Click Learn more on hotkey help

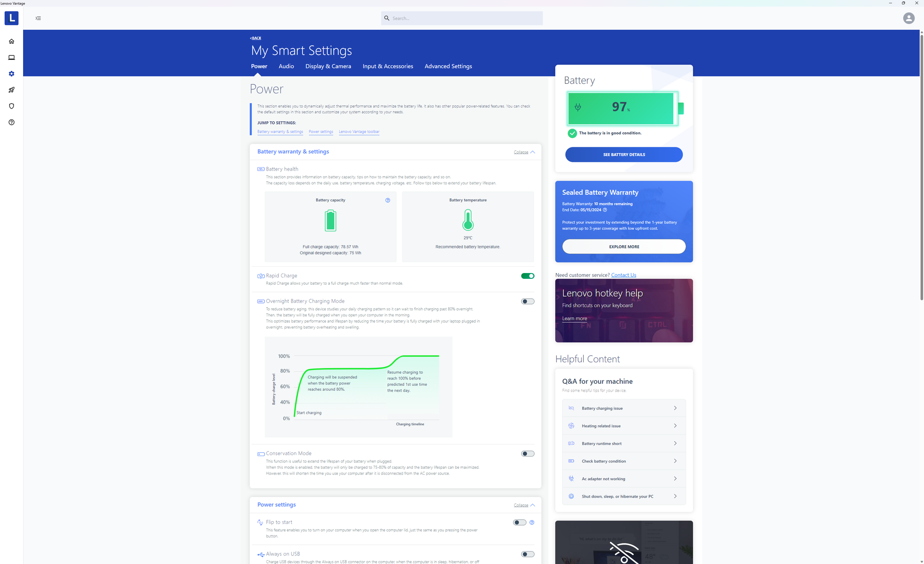[x=575, y=319]
